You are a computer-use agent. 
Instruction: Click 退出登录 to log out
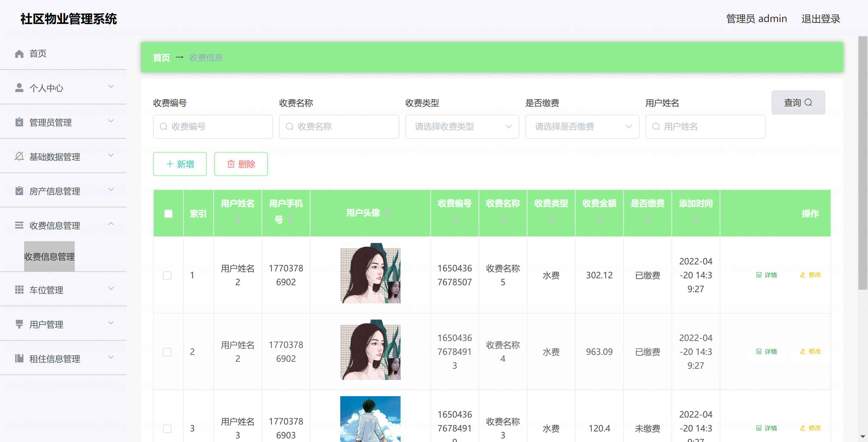(820, 19)
